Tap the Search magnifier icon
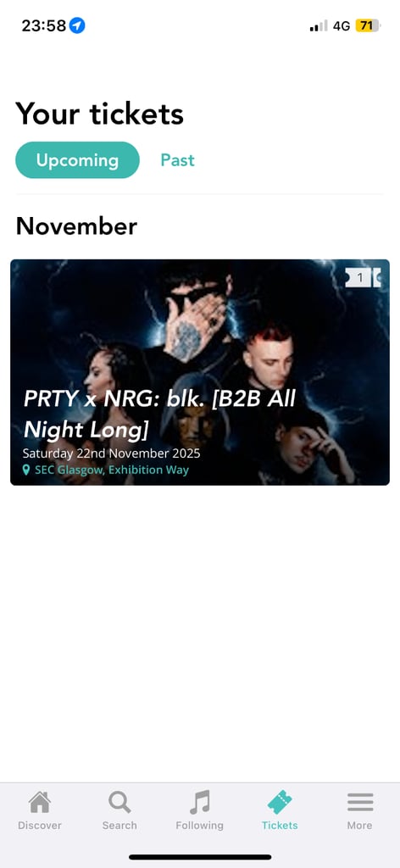 tap(119, 802)
